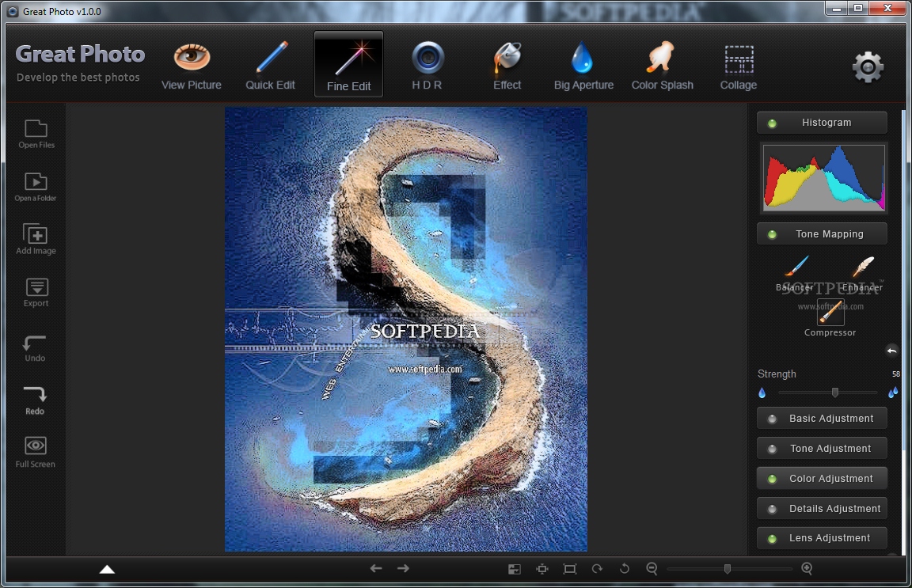
Task: Click the Export sidebar icon
Action: [x=36, y=293]
